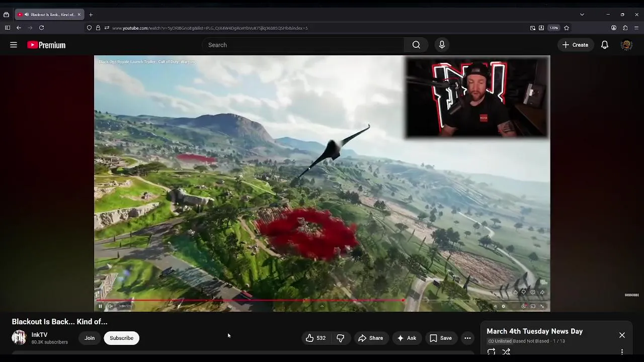Focus the YouTube search field
The height and width of the screenshot is (362, 644).
[x=304, y=45]
